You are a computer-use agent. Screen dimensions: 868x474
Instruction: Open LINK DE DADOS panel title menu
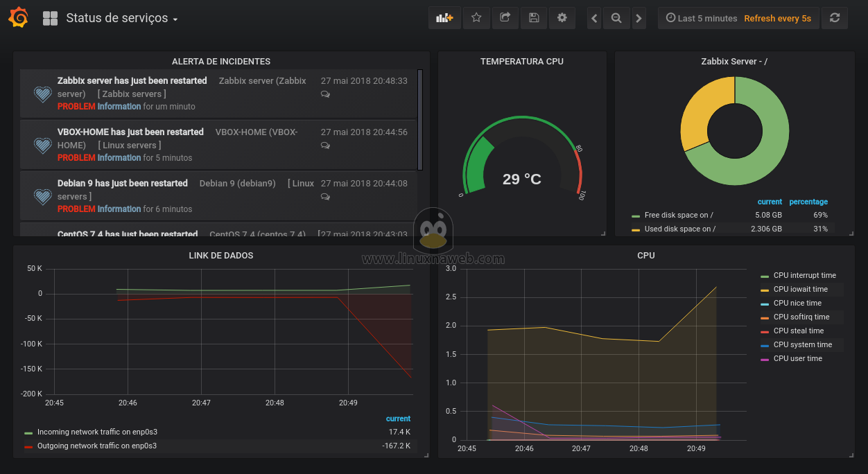[x=221, y=256]
